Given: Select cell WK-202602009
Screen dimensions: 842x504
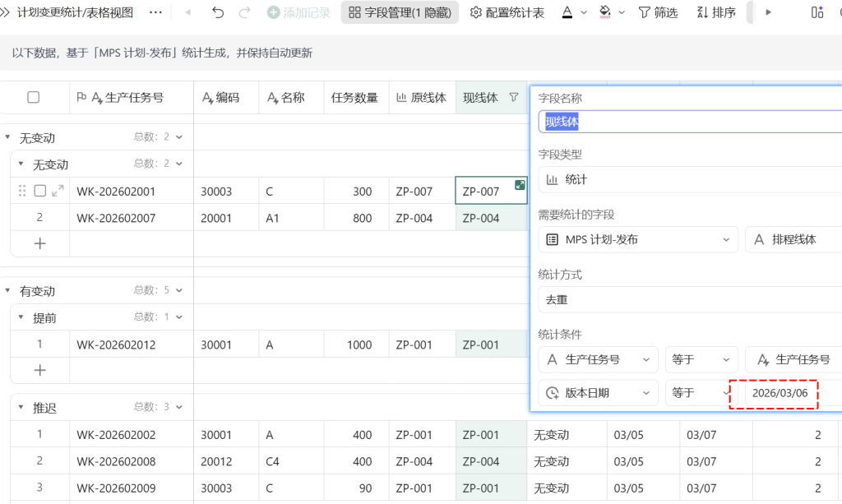Looking at the screenshot, I should 132,488.
